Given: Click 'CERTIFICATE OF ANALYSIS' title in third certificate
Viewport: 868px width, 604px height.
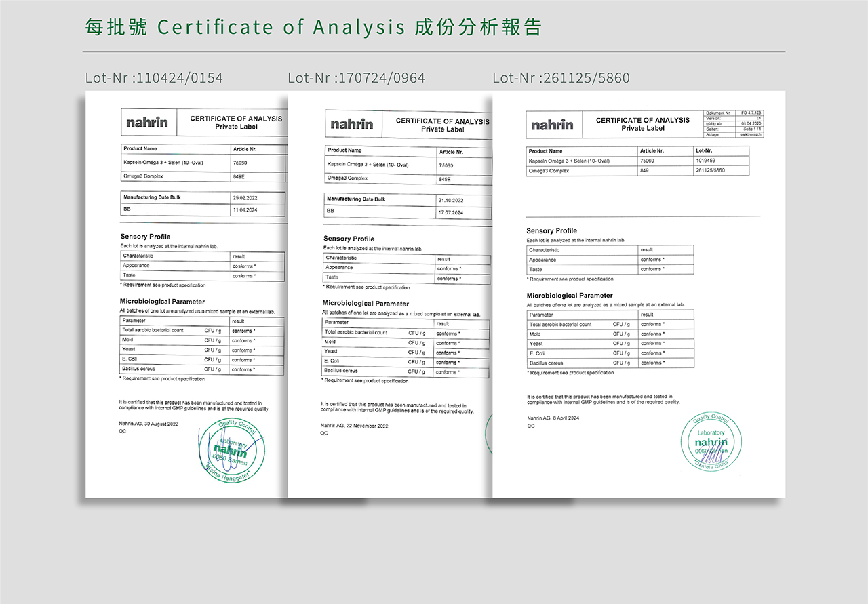Looking at the screenshot, I should pos(643,121).
